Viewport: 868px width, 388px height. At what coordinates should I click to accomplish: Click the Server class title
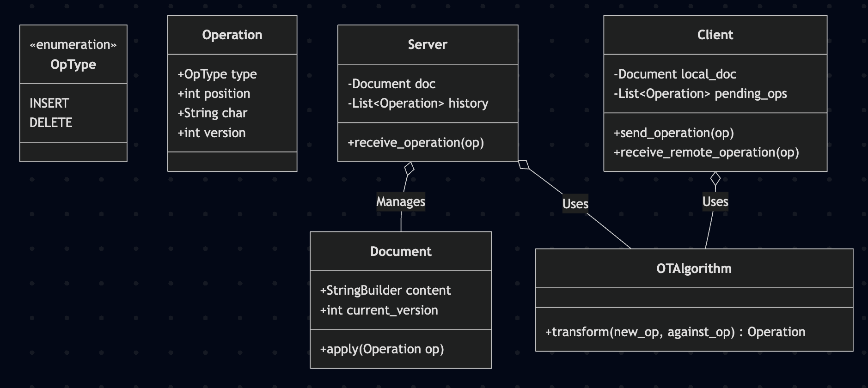[x=428, y=45]
